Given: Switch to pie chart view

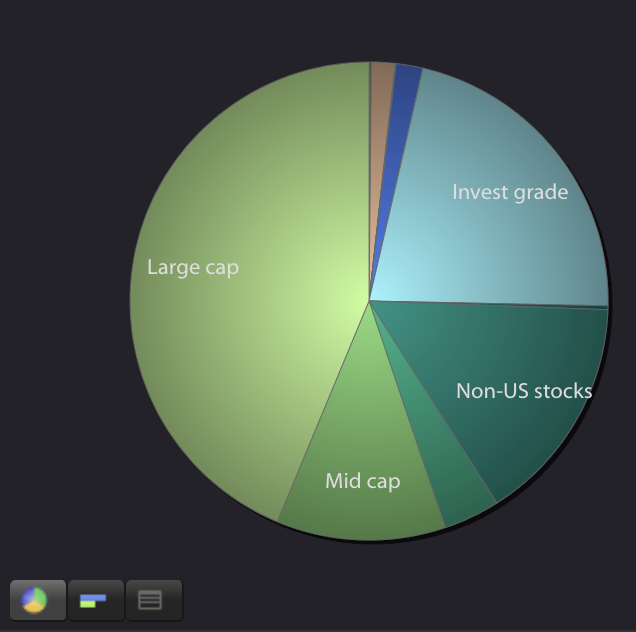Looking at the screenshot, I should (38, 600).
